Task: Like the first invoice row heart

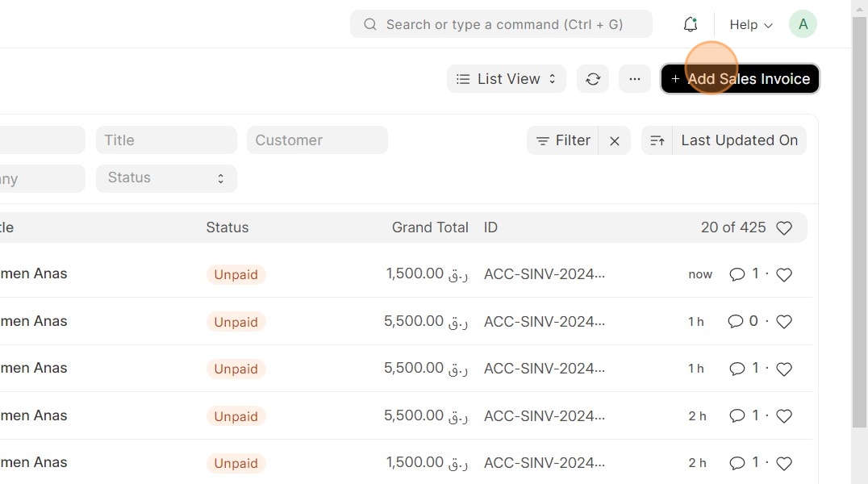Action: [x=784, y=275]
